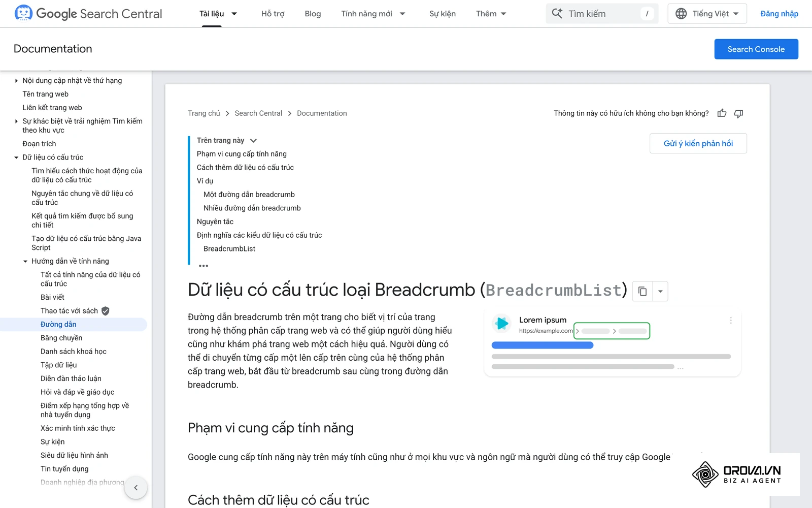This screenshot has height=508, width=812.
Task: Open Diễn đàn thảo luận sidebar item
Action: [x=71, y=378]
